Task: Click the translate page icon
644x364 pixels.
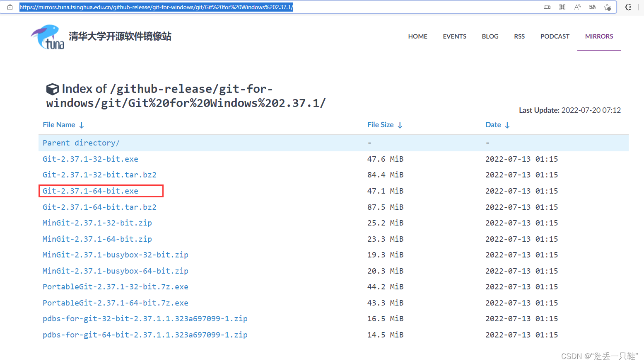Action: 592,7
